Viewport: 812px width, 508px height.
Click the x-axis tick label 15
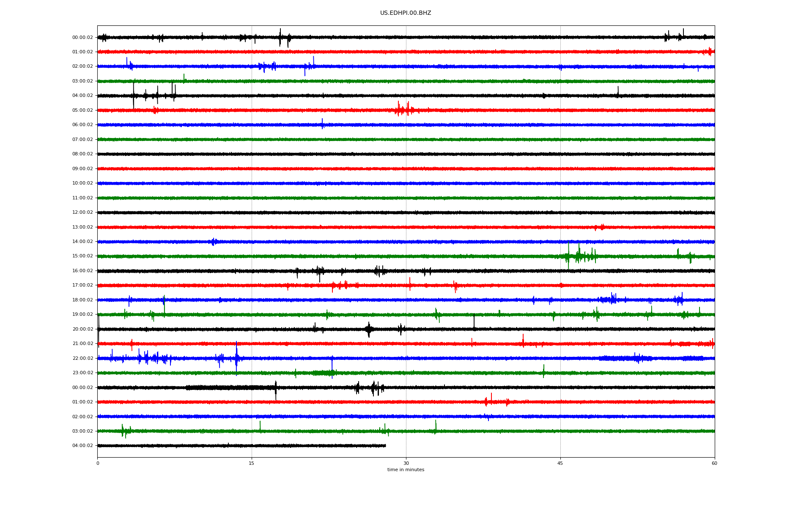point(252,464)
